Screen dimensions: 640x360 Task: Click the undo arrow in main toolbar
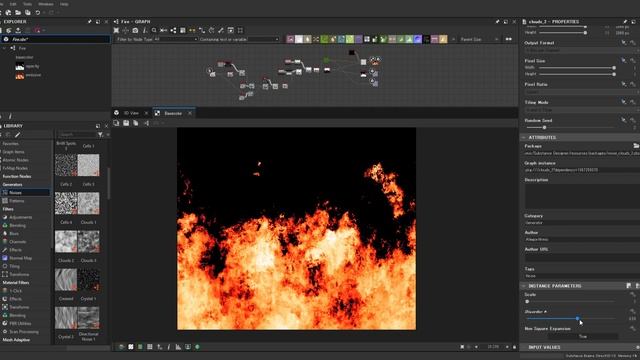[x=38, y=13]
